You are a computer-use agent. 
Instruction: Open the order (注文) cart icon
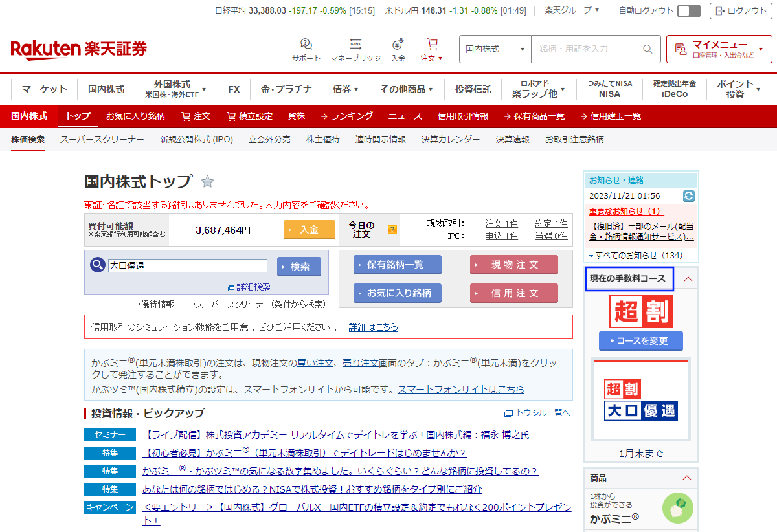click(x=432, y=45)
